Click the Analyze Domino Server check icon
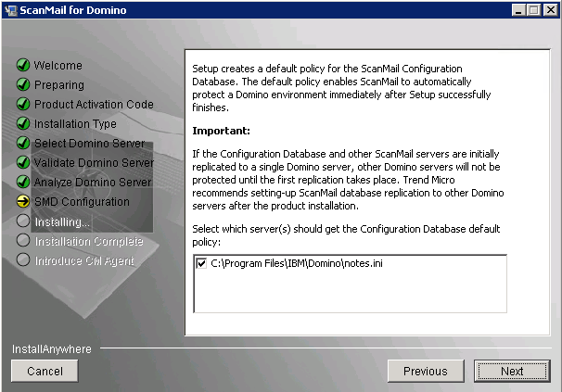 [23, 183]
